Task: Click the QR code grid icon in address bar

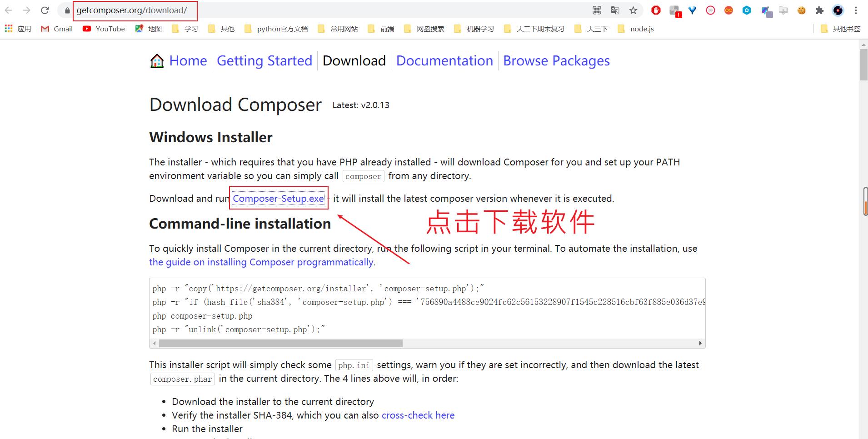Action: point(597,10)
